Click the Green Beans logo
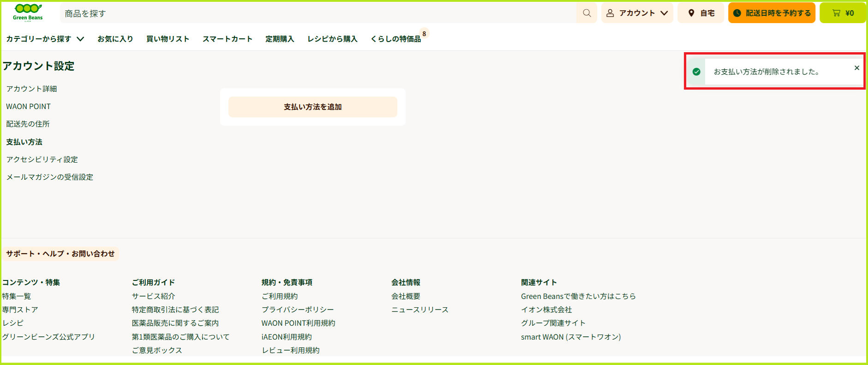The width and height of the screenshot is (868, 365). click(x=28, y=12)
